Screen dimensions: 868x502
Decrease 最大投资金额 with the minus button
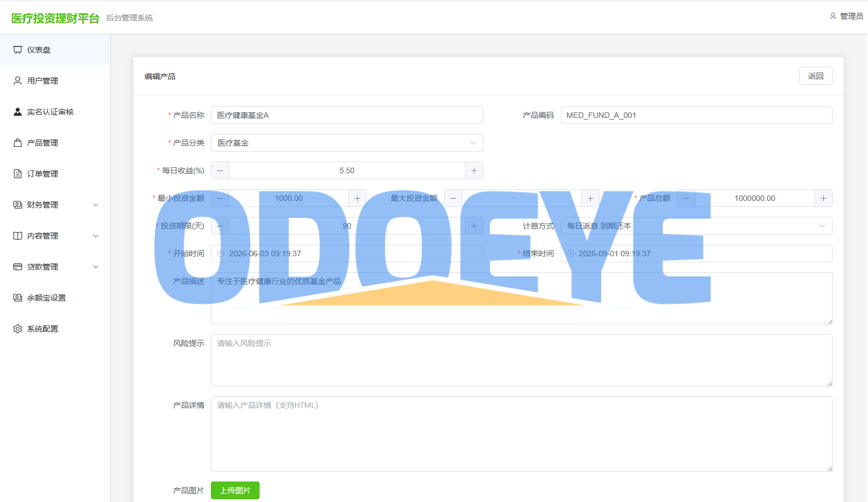pyautogui.click(x=453, y=198)
